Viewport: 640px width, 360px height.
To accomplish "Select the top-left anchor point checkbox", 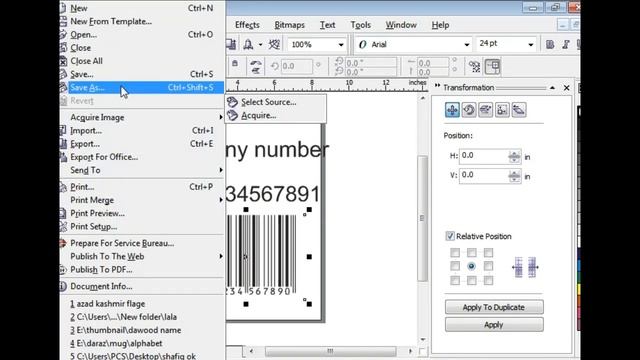I will 455,253.
